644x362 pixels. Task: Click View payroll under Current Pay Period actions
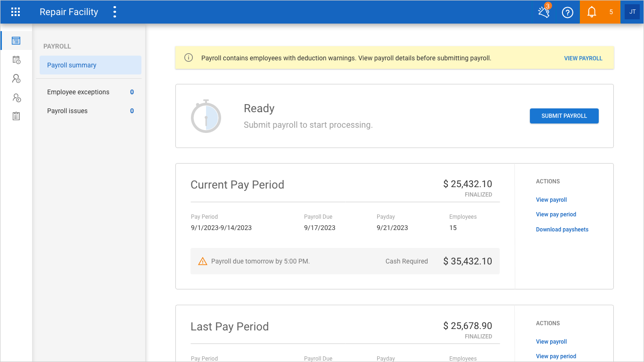(551, 200)
